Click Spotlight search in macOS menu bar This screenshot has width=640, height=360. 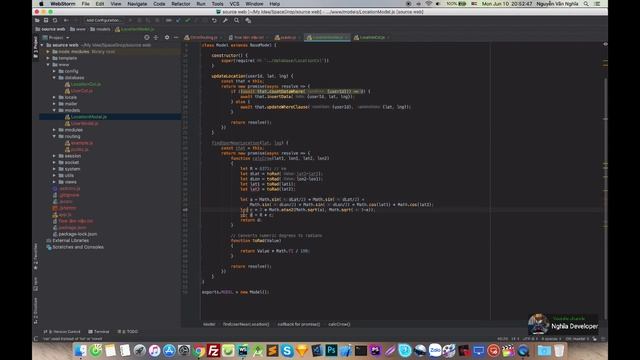pyautogui.click(x=586, y=4)
